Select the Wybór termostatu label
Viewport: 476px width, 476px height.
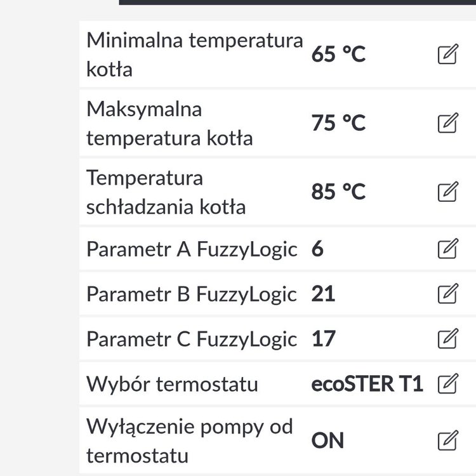[x=172, y=385]
